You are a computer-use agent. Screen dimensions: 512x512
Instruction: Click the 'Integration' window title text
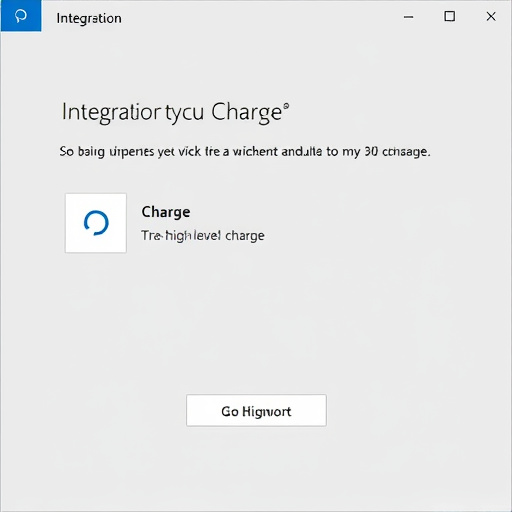point(89,18)
